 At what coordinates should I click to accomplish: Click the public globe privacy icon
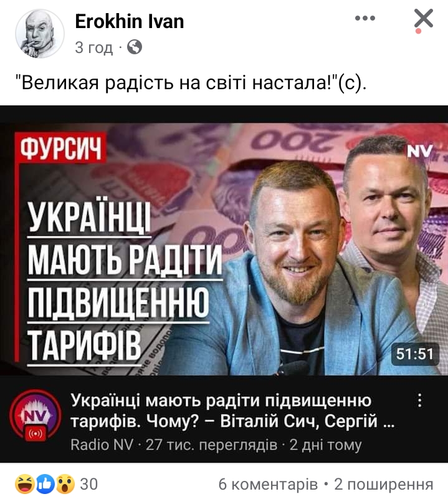click(135, 47)
